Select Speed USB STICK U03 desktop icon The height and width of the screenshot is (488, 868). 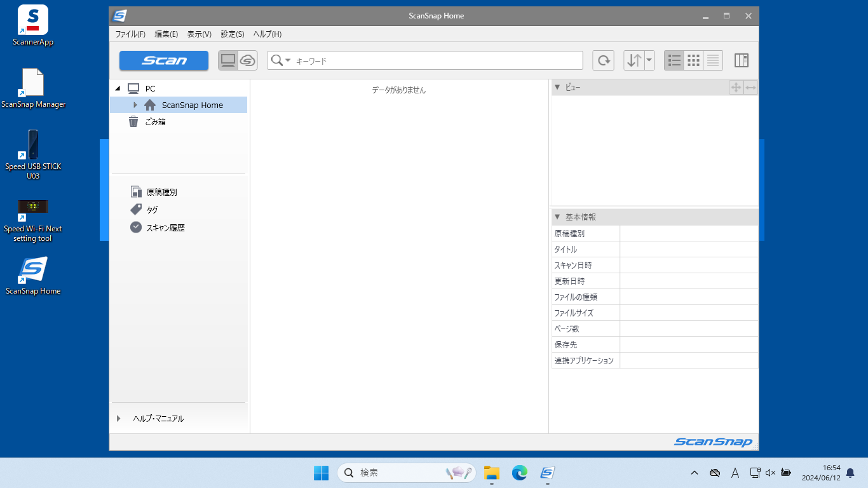click(x=33, y=154)
